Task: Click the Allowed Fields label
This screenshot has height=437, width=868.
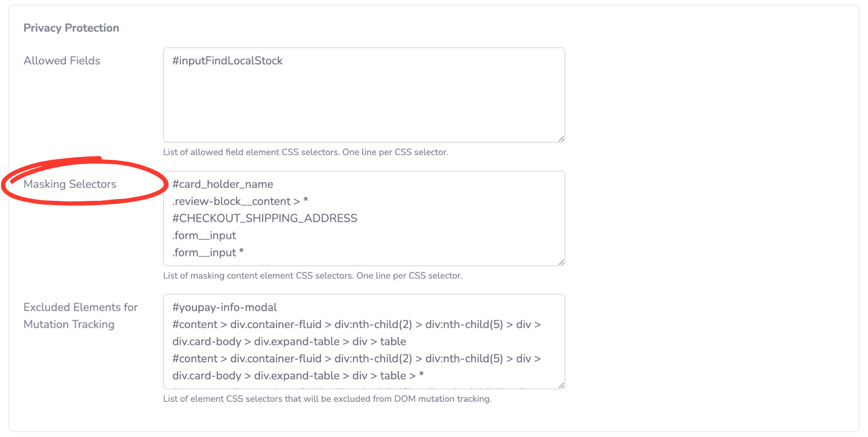Action: pos(62,61)
